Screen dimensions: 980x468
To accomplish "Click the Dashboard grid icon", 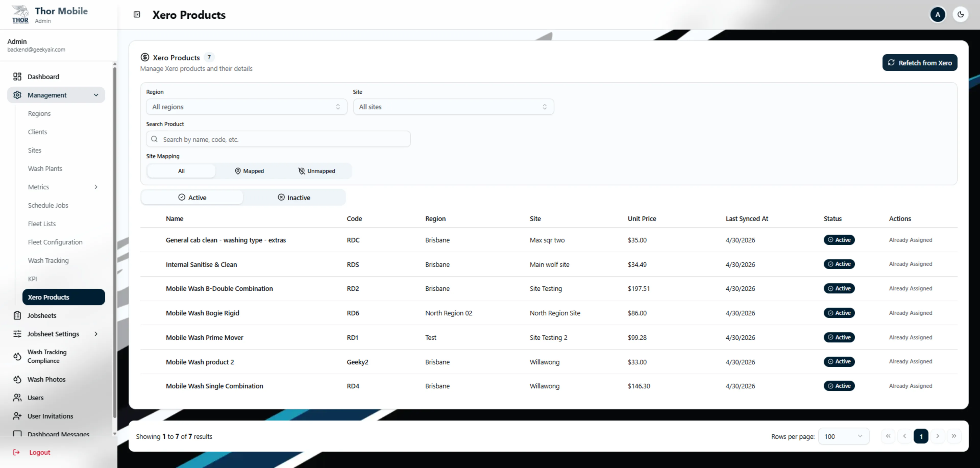I will [x=17, y=77].
